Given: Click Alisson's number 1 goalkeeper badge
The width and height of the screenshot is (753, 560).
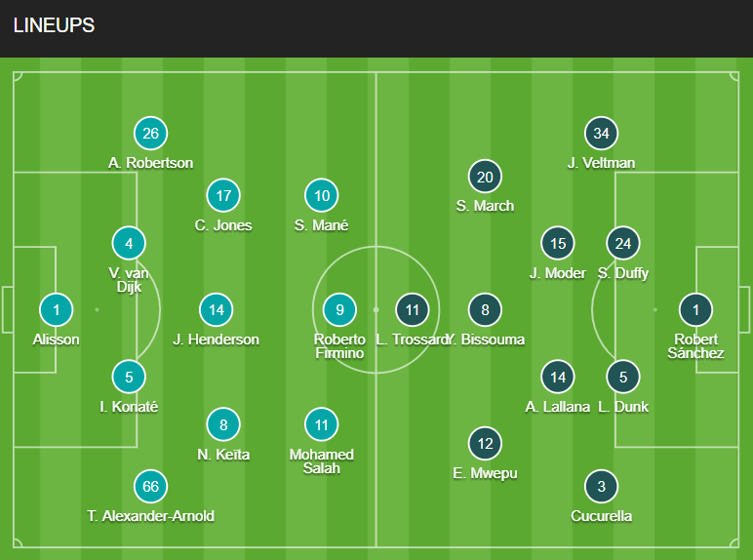Looking at the screenshot, I should (57, 310).
